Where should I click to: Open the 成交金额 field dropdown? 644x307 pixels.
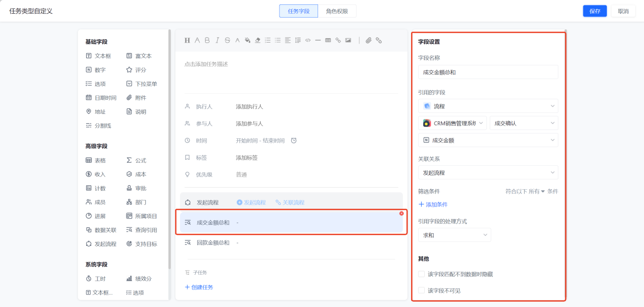click(x=488, y=140)
